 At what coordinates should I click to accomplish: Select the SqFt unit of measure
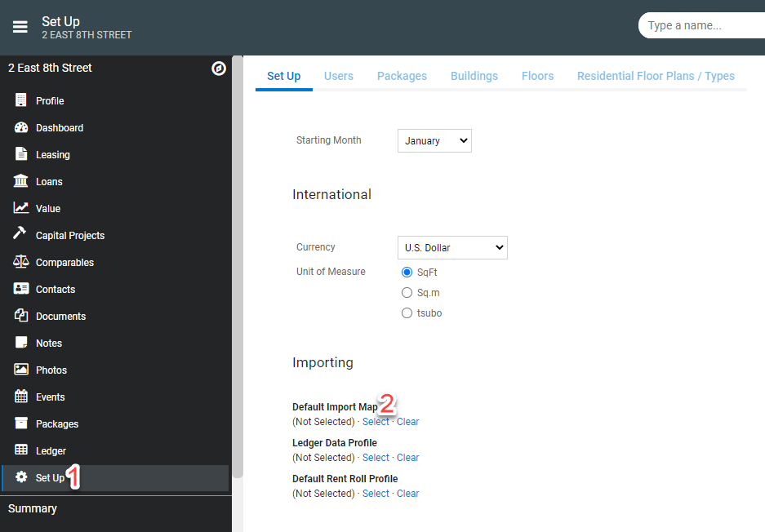coord(407,272)
